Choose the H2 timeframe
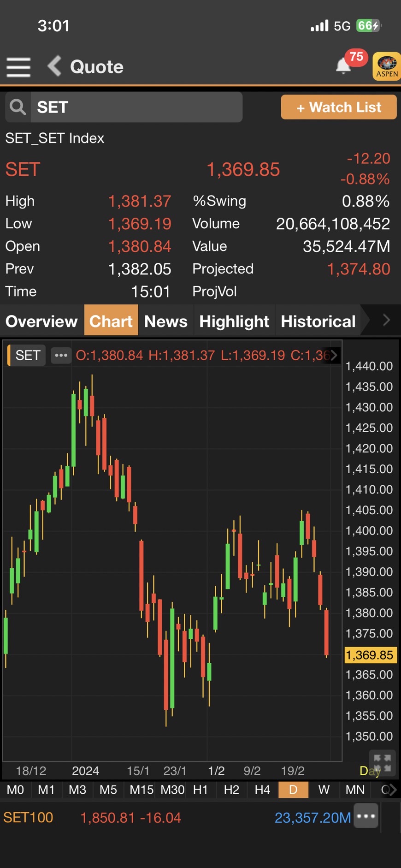 click(x=231, y=790)
